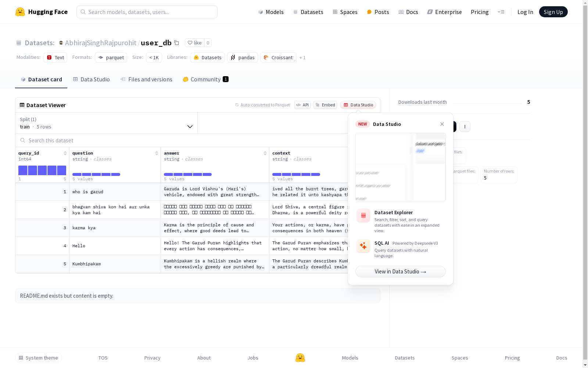588x368 pixels.
Task: Click the Data Studio preview thumbnail
Action: coord(401,167)
